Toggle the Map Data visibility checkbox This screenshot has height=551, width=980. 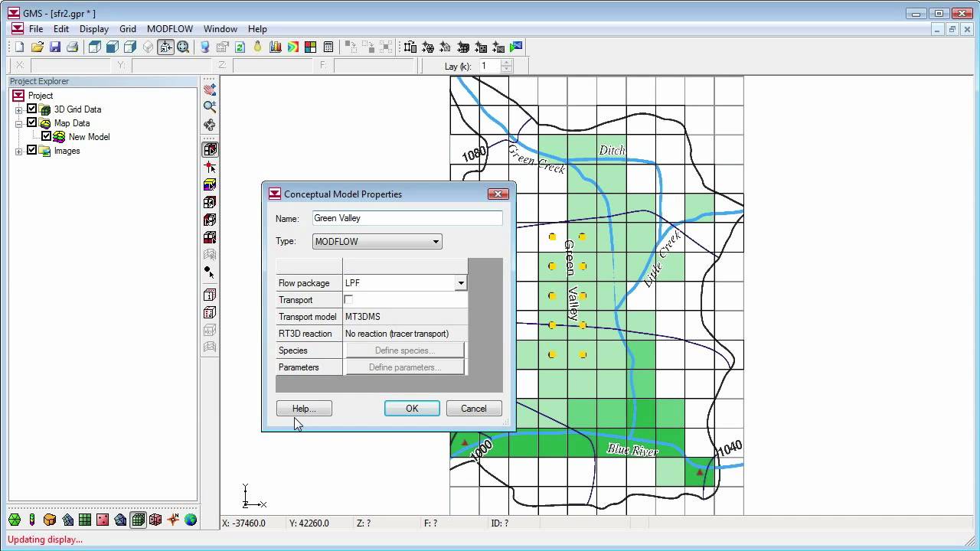tap(32, 123)
